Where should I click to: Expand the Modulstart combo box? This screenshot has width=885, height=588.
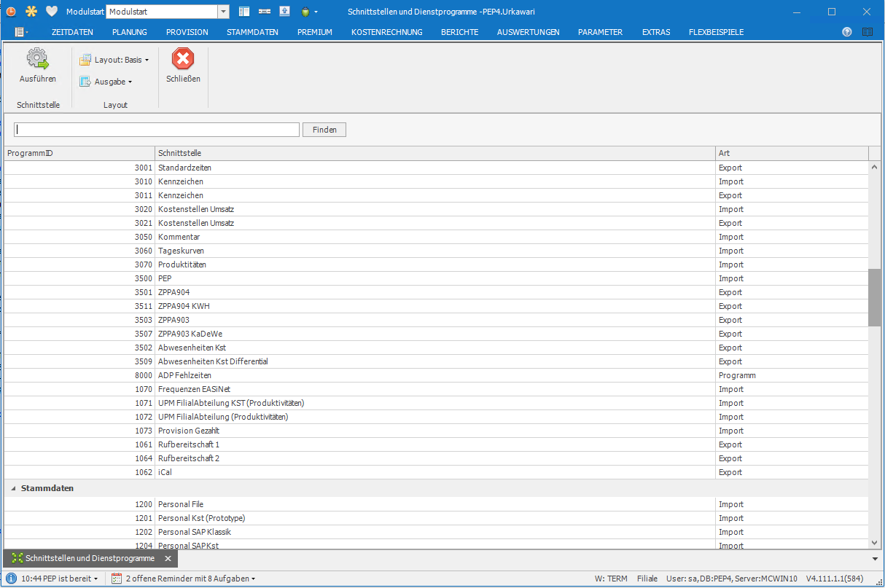(223, 12)
